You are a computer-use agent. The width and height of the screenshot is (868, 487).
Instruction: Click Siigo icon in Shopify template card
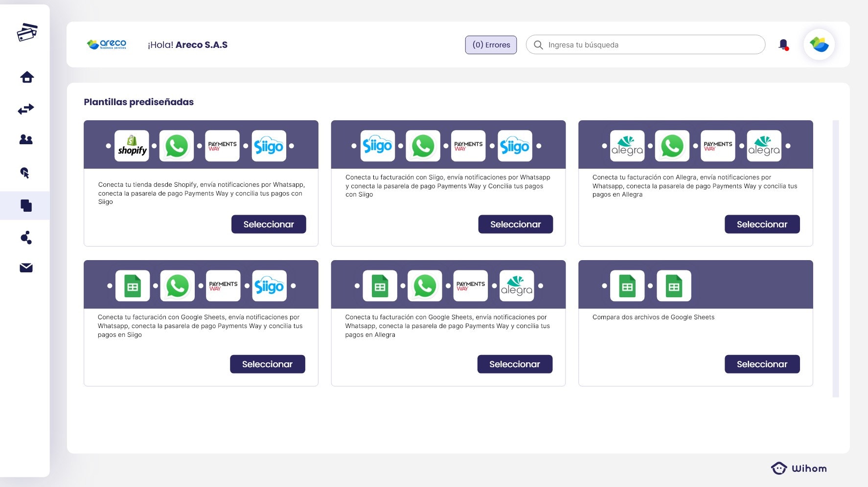269,146
